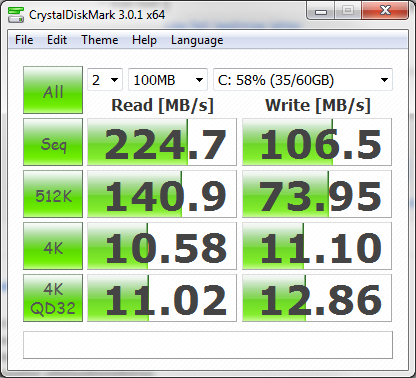This screenshot has width=416, height=378.
Task: Click the CrystalDiskMark app icon in title bar
Action: [x=16, y=15]
